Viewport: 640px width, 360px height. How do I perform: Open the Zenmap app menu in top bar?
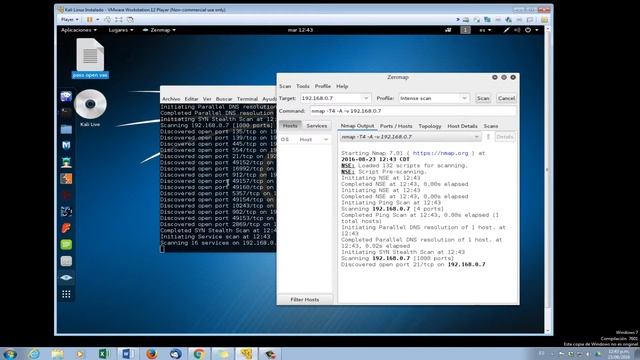click(159, 30)
